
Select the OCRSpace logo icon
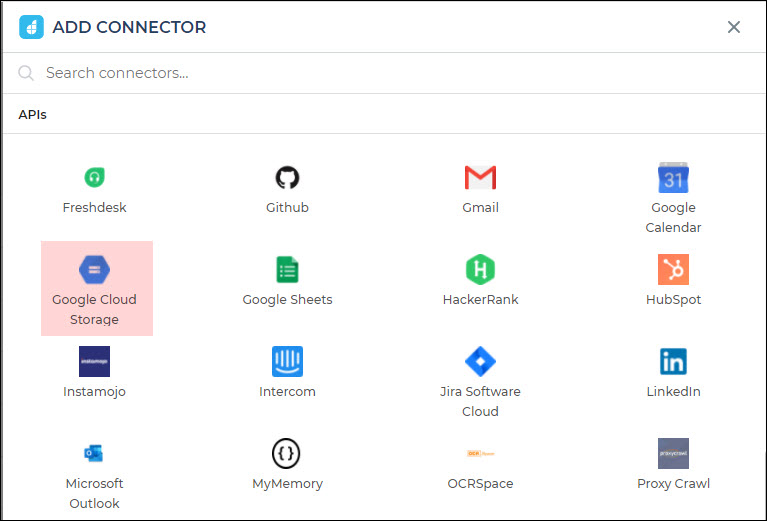(480, 453)
